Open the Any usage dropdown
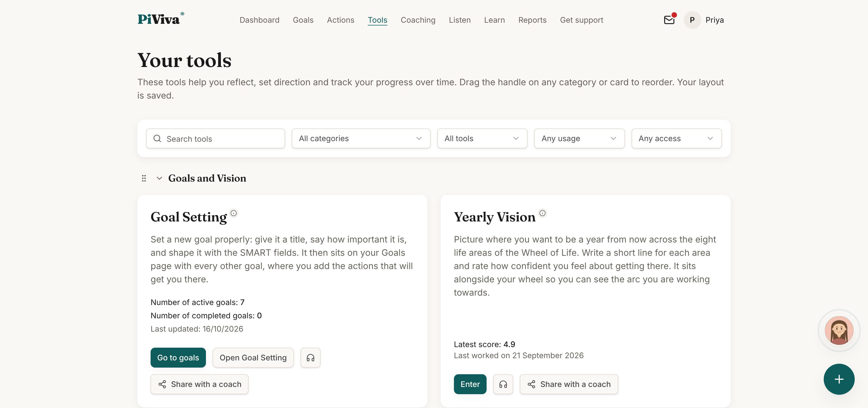This screenshot has width=868, height=408. click(579, 138)
